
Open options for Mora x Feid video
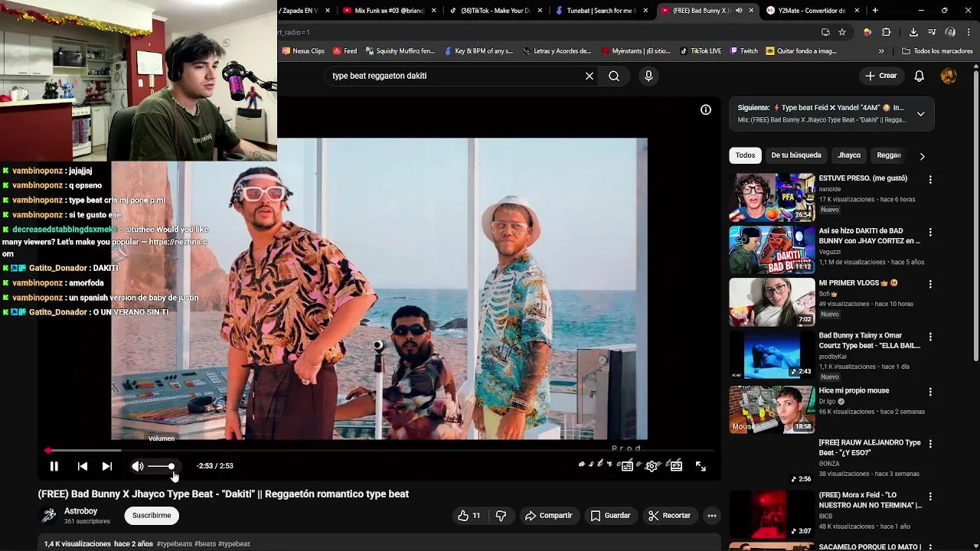coord(930,497)
